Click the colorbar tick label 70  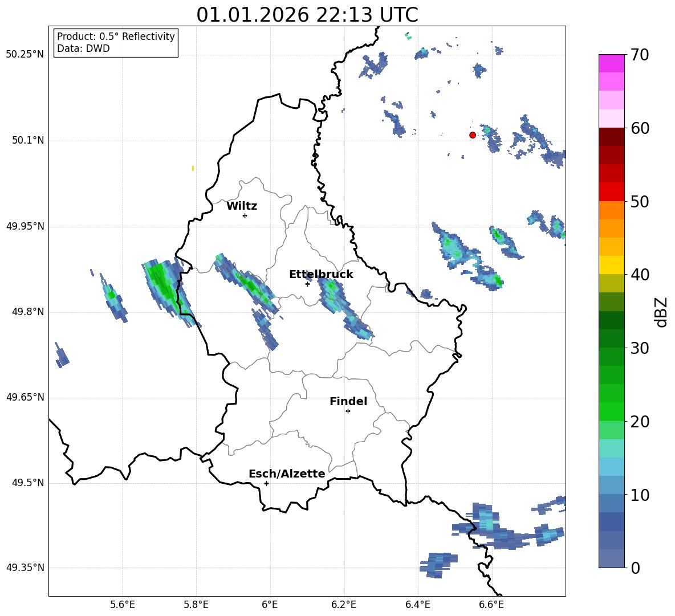[x=640, y=55]
